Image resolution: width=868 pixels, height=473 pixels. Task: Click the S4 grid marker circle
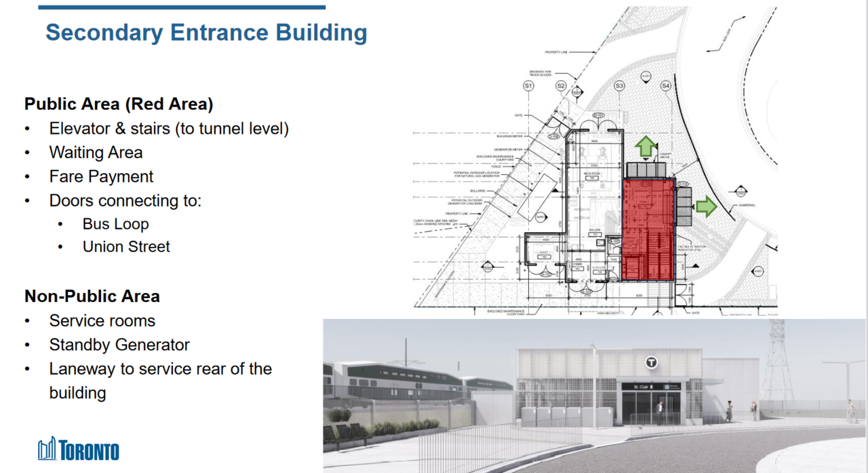click(666, 86)
